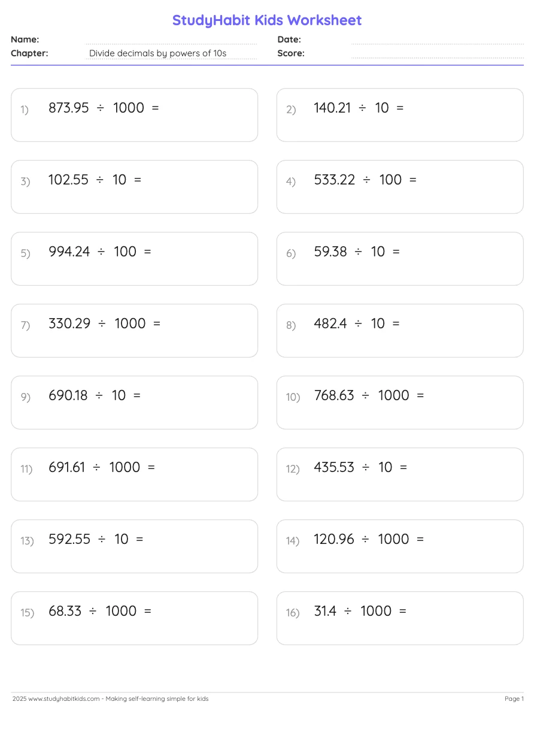Click problem 16 box, 31.4 ÷ 1000
The width and height of the screenshot is (534, 756).
400,618
